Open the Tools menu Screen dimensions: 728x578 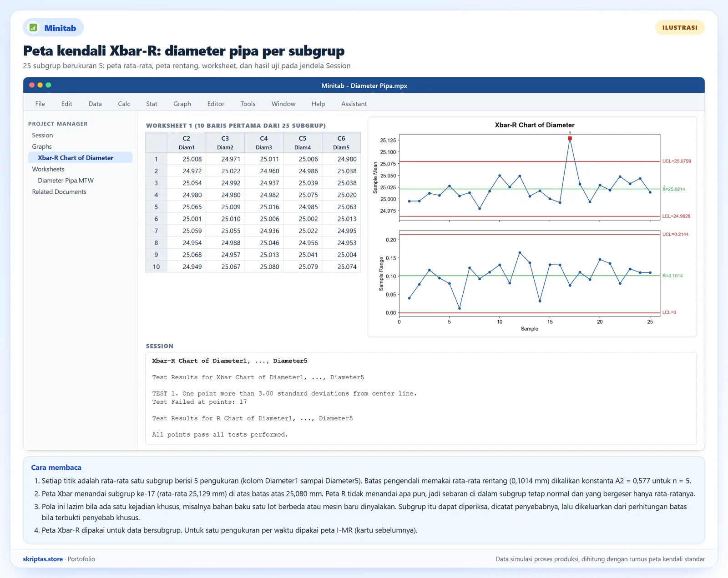point(248,104)
